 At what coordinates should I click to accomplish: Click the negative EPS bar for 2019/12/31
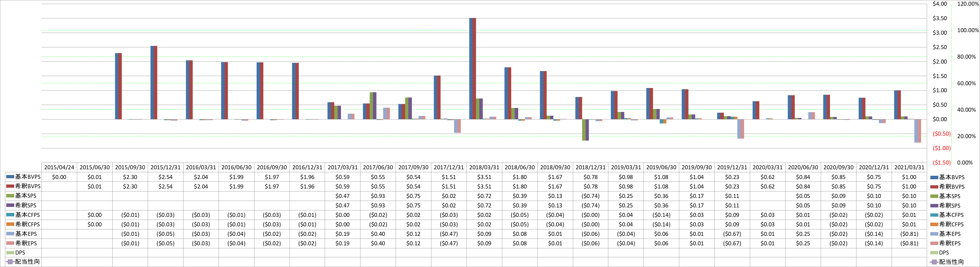pos(739,129)
